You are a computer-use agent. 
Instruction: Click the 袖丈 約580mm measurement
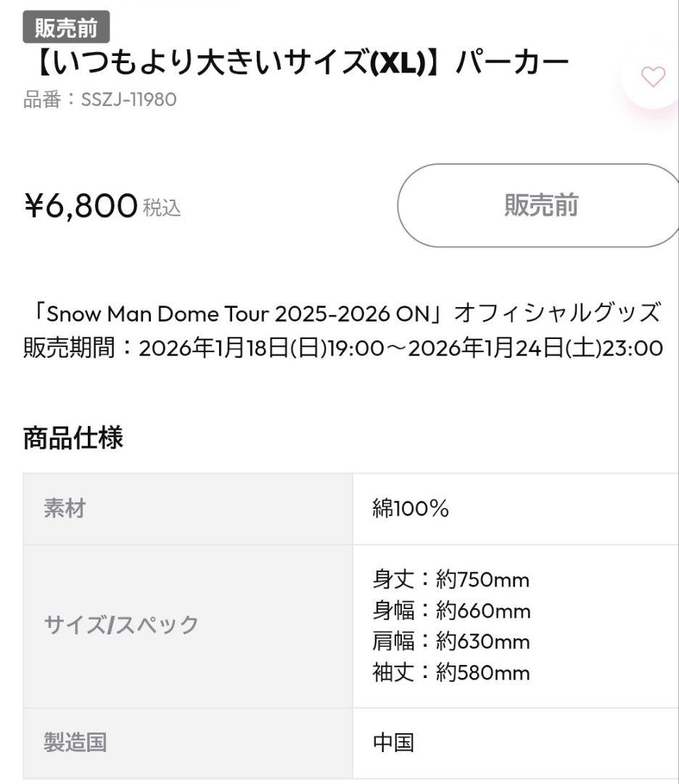pos(451,673)
